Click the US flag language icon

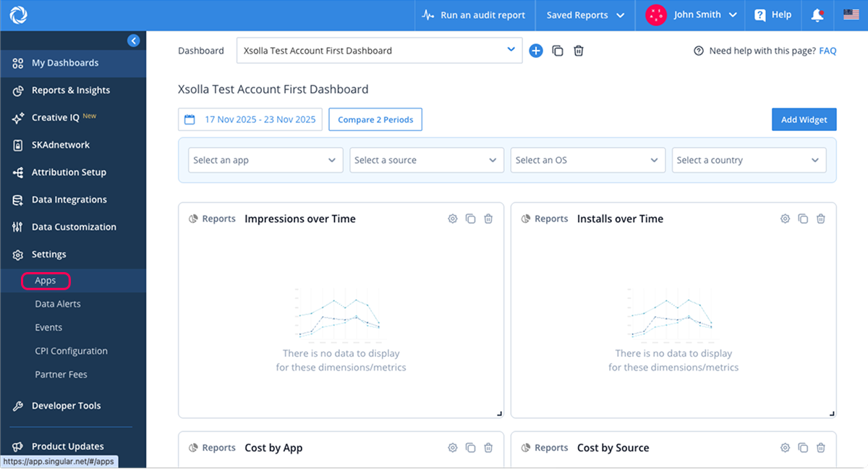tap(851, 15)
